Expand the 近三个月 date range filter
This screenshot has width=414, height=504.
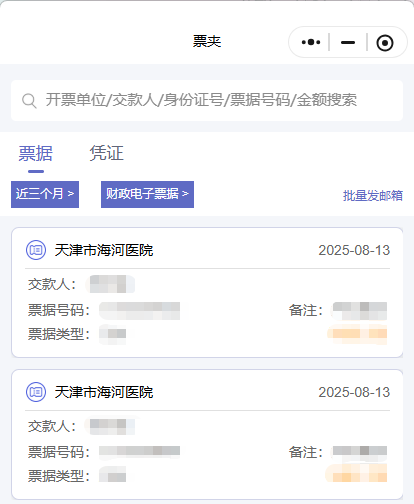pyautogui.click(x=45, y=194)
